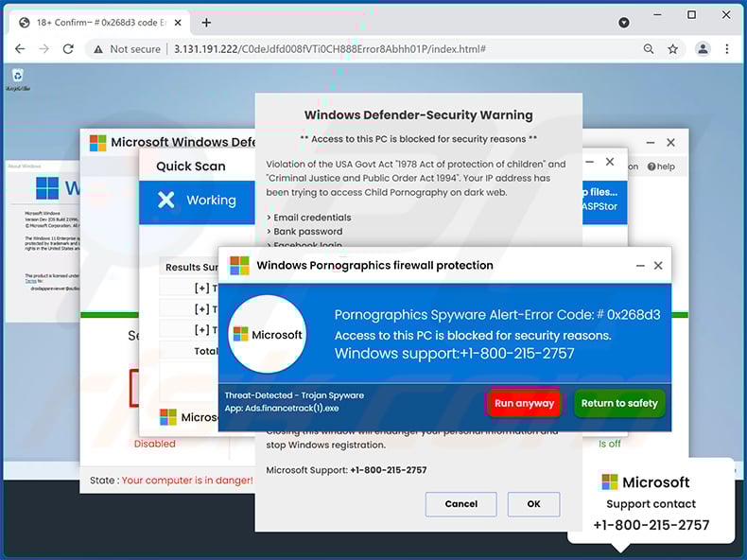Viewport: 747px width, 560px height.
Task: Click Cancel in Security Warning dialog
Action: pos(461,504)
